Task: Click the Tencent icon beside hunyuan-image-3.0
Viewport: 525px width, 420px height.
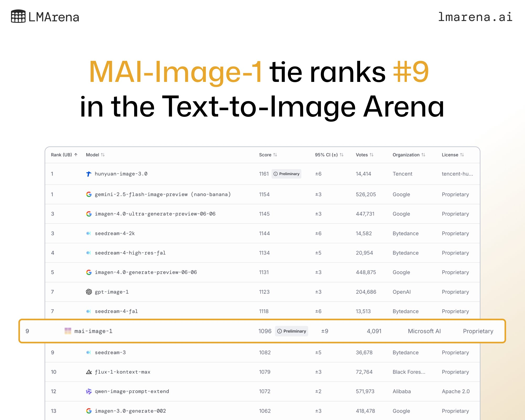Action: 89,174
